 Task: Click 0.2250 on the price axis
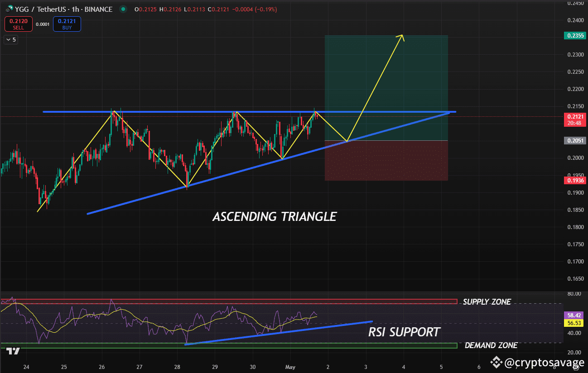(574, 72)
